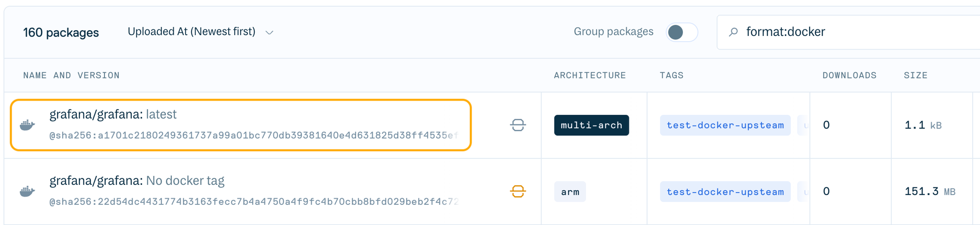
Task: Sort packages by the SIZE header
Action: (915, 75)
